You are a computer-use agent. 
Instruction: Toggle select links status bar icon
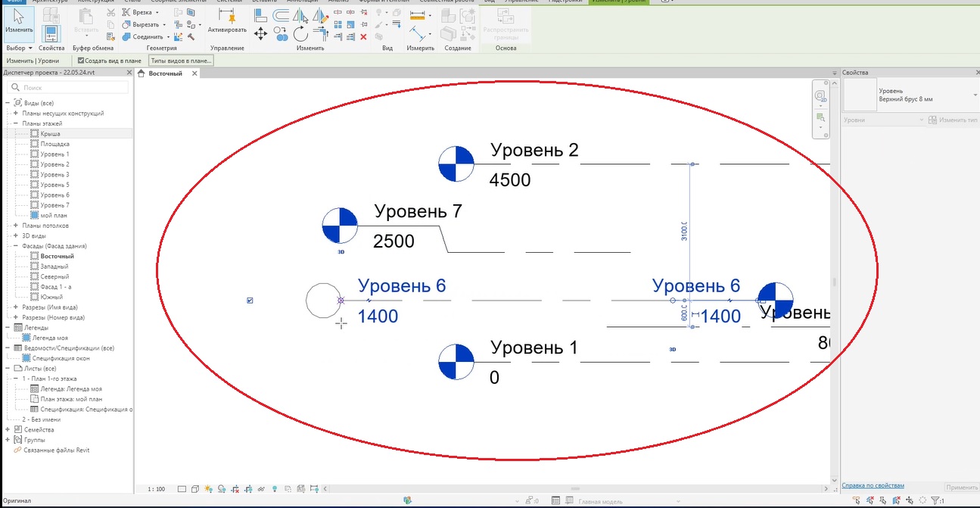855,500
